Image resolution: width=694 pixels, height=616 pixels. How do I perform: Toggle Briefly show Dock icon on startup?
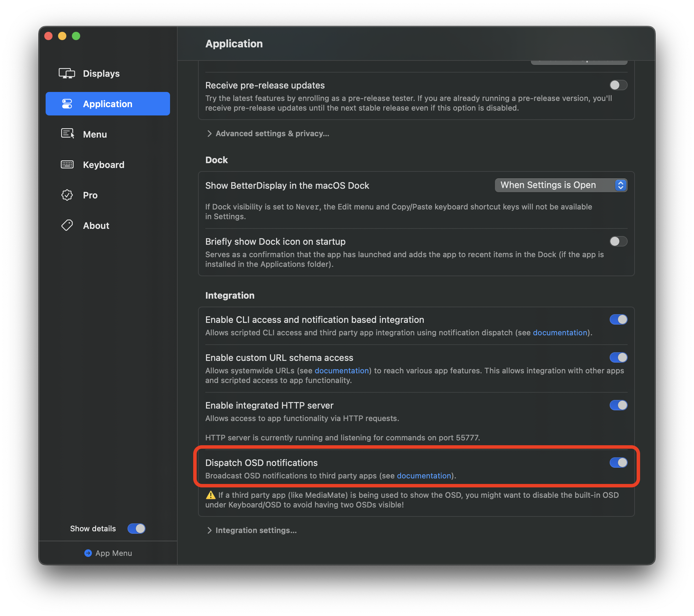(618, 241)
